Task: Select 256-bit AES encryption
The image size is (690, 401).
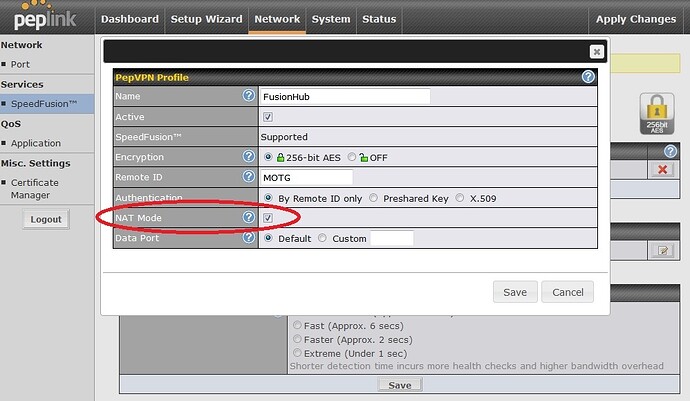Action: pos(268,157)
